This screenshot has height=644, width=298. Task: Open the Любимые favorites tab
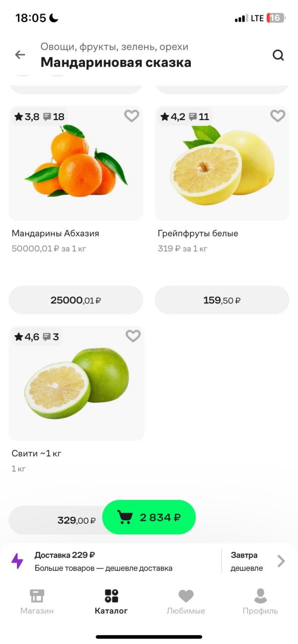pyautogui.click(x=186, y=601)
